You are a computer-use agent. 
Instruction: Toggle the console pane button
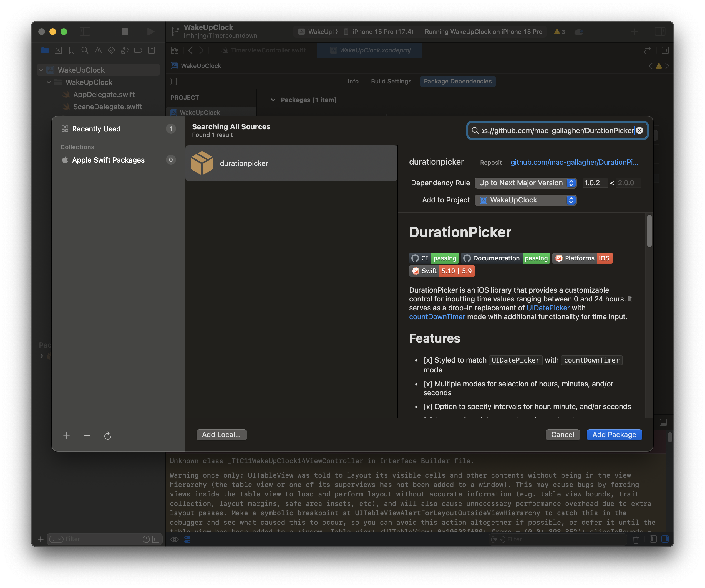coord(665,539)
